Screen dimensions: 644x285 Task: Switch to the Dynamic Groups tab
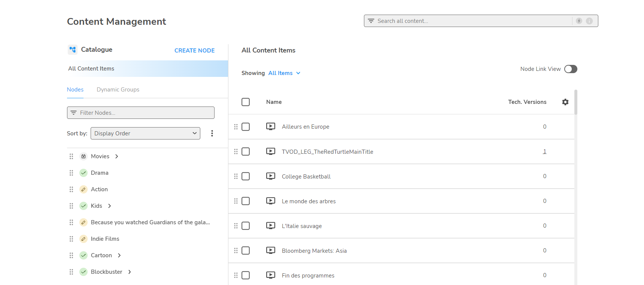[118, 90]
